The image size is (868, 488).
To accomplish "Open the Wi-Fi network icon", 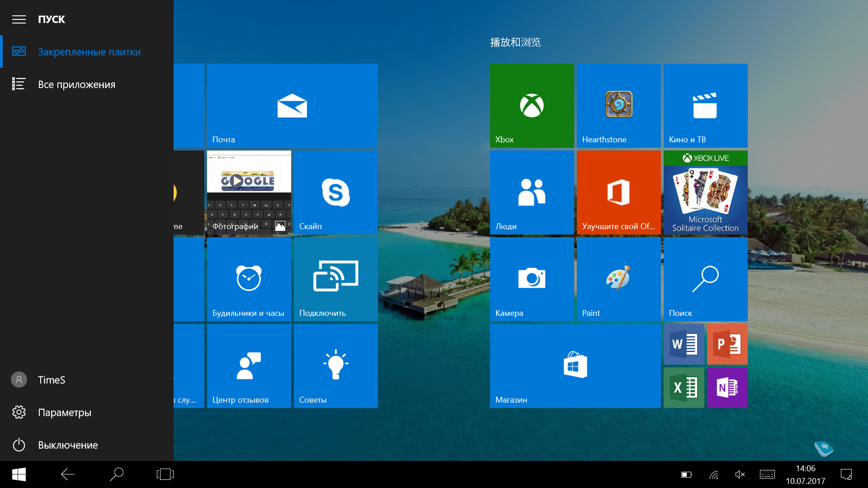I will pyautogui.click(x=714, y=474).
